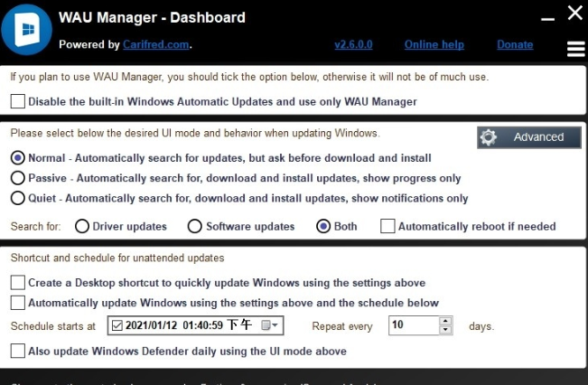Increase the repeat days value

[x=445, y=321]
